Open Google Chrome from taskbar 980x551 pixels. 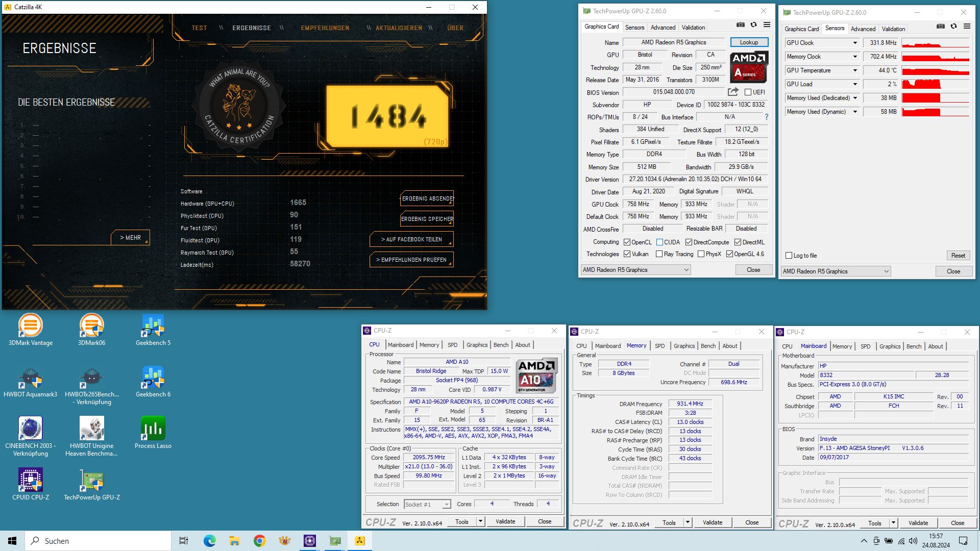coord(259,541)
